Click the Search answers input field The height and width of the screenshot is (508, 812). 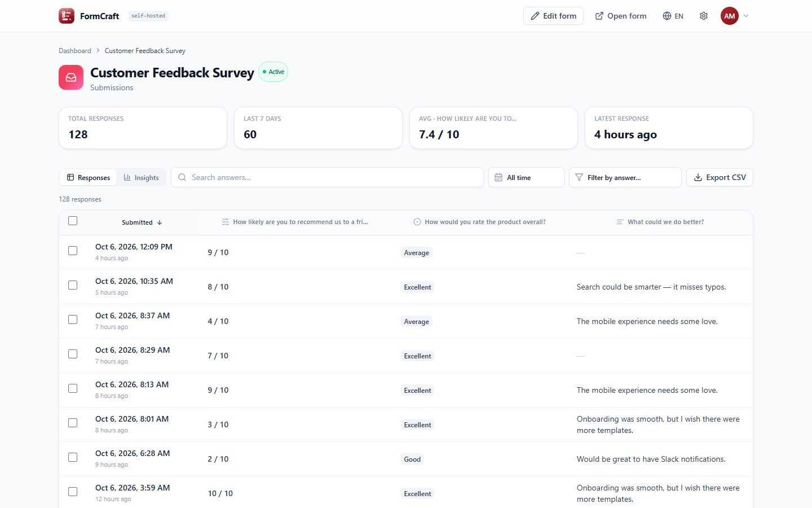click(327, 177)
